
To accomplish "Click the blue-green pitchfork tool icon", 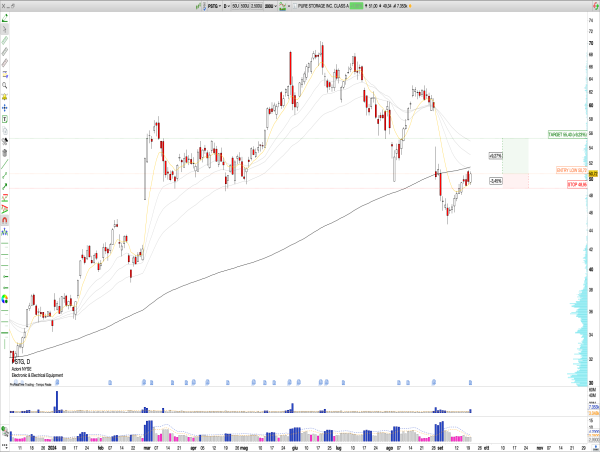I will (5, 232).
